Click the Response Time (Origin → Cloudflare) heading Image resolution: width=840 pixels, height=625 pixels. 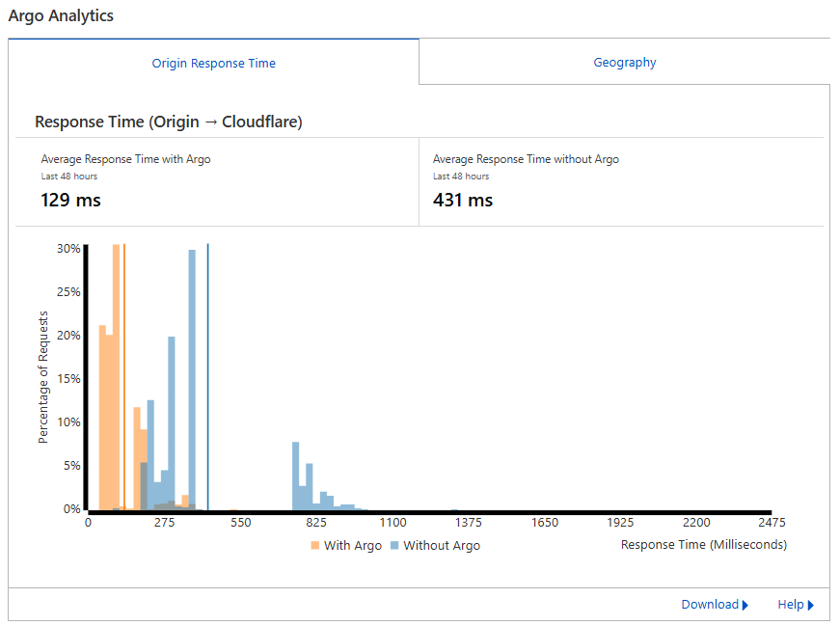coord(169,122)
